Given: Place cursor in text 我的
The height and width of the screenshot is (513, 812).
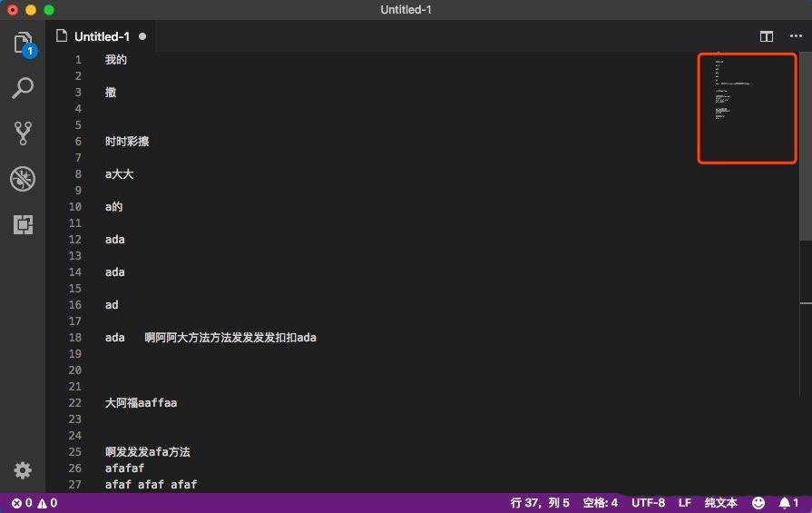Looking at the screenshot, I should click(116, 60).
